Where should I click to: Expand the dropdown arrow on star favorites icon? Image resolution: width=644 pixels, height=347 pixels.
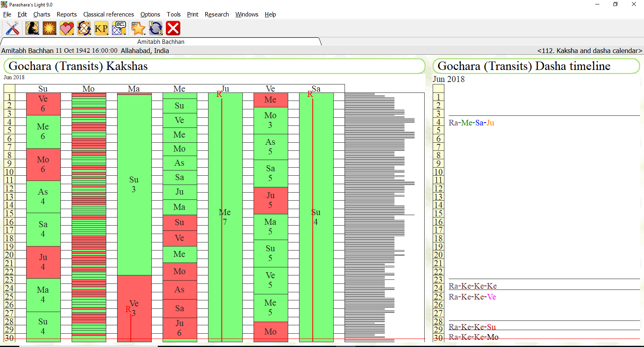point(144,34)
